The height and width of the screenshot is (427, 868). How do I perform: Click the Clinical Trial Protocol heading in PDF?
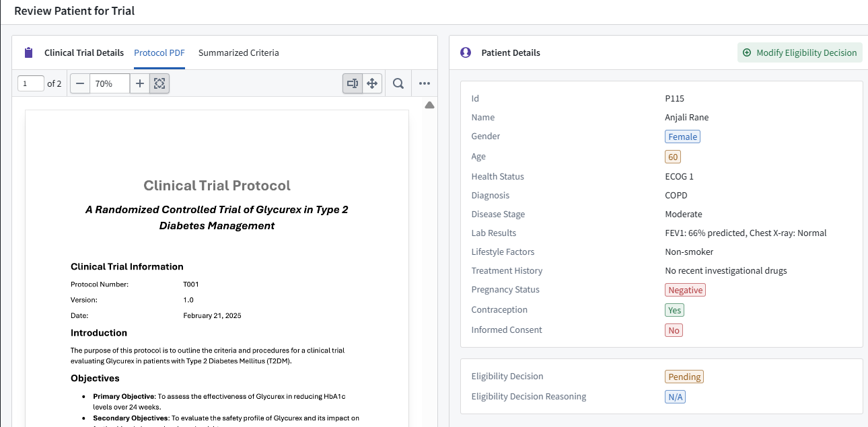[x=217, y=186]
